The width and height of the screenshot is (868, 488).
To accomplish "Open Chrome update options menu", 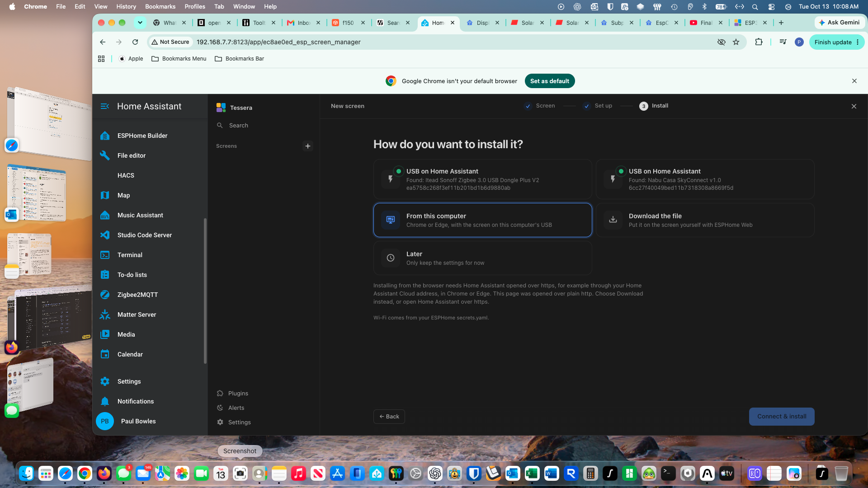I will (x=858, y=42).
